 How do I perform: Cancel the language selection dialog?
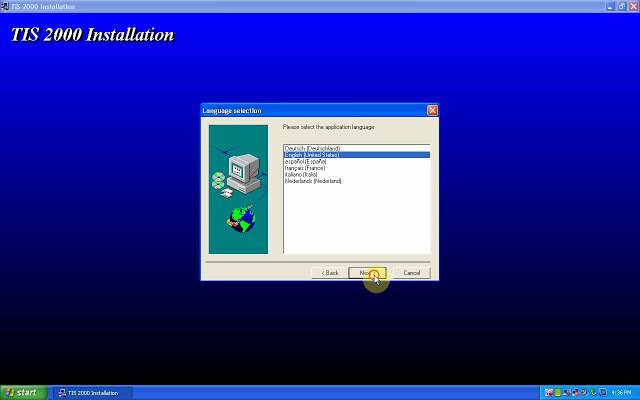[x=411, y=273]
